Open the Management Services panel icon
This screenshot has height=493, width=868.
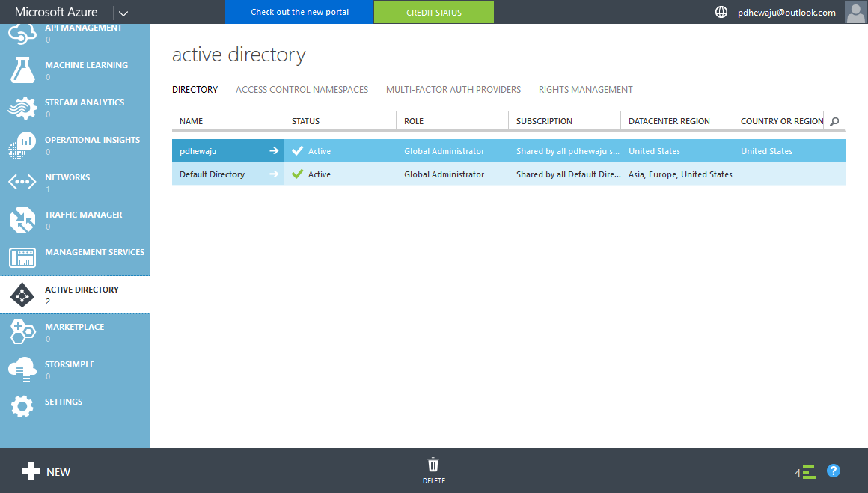point(22,257)
